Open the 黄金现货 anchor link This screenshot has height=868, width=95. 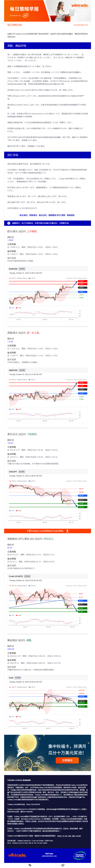[71, 215]
